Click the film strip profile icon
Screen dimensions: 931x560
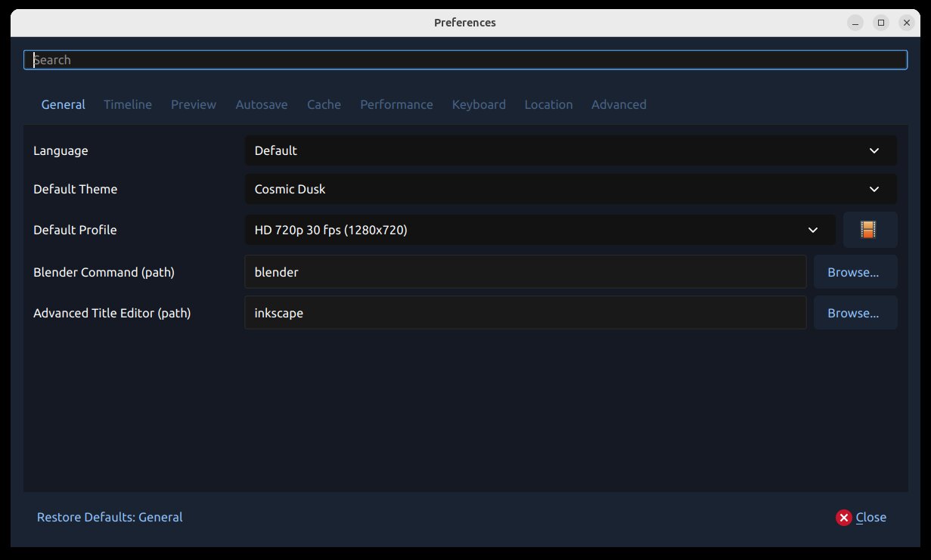[x=869, y=230]
